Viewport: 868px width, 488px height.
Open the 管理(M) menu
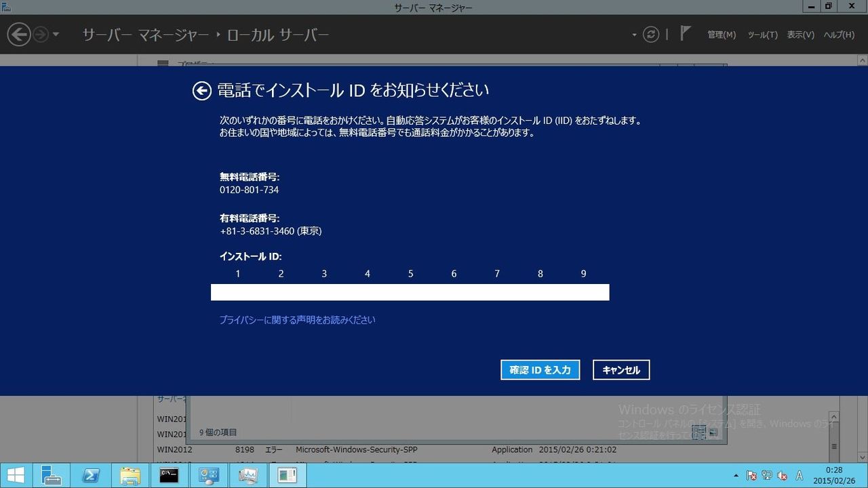(722, 35)
